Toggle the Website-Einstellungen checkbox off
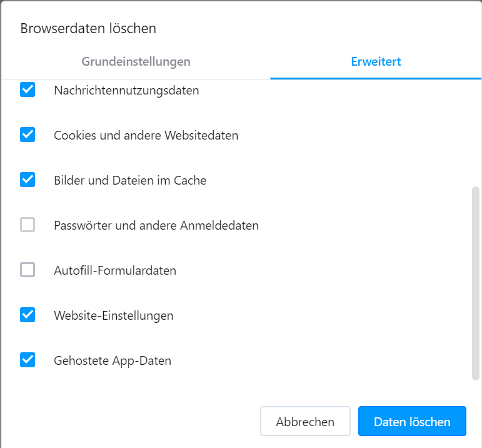482x448 pixels. tap(28, 315)
